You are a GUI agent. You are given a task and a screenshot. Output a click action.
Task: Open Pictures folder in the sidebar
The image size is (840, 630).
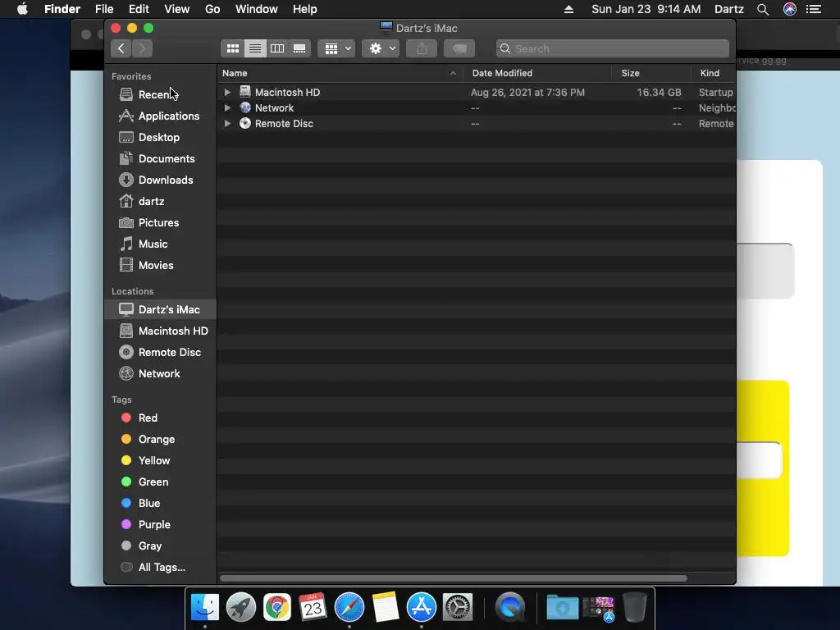160,222
